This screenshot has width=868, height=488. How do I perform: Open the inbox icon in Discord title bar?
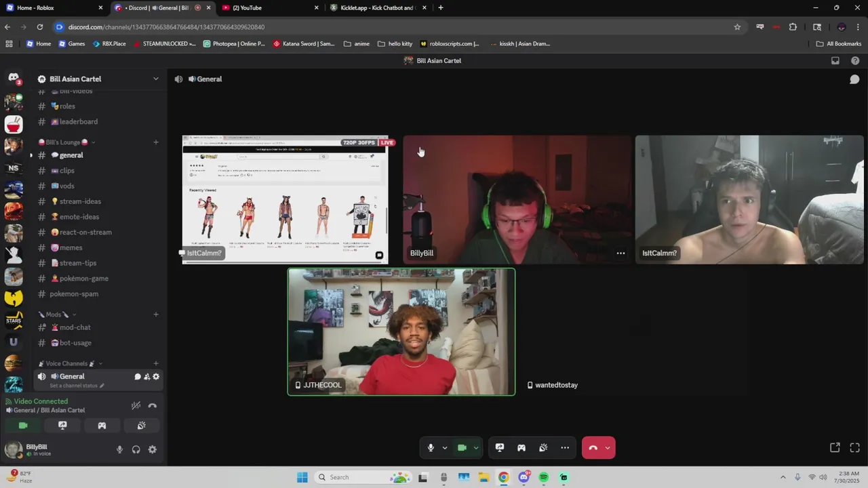[x=835, y=60]
